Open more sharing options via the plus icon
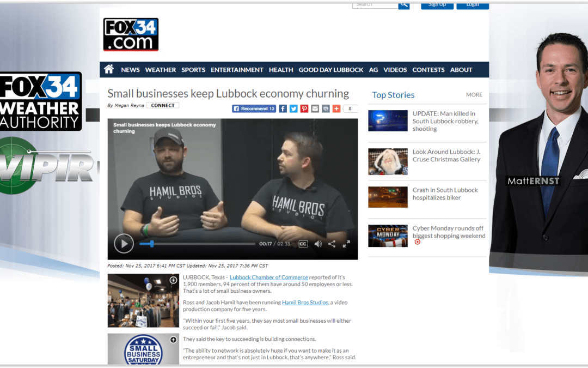Screen dimensions: 588x368 pos(336,108)
